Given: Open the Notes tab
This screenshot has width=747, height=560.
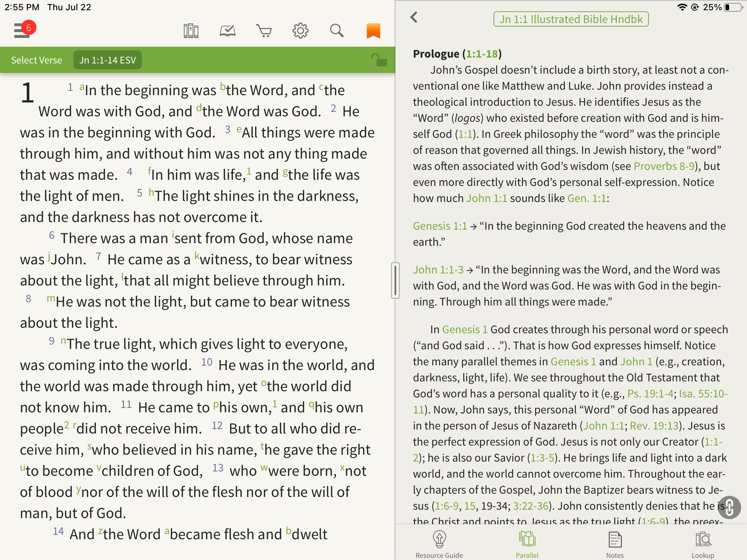Looking at the screenshot, I should pyautogui.click(x=615, y=545).
